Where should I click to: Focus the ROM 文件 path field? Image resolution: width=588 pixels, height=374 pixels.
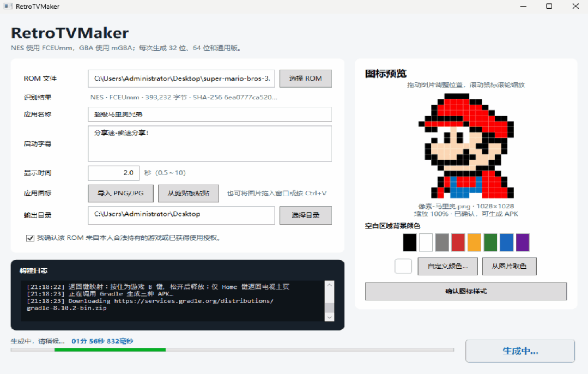point(181,79)
